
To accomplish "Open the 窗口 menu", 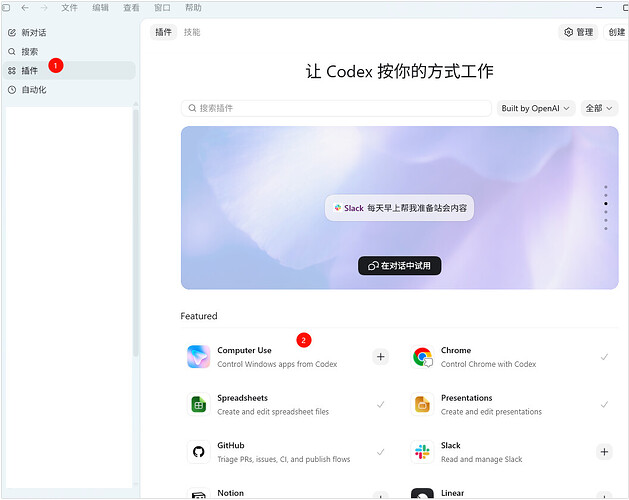I will tap(162, 8).
